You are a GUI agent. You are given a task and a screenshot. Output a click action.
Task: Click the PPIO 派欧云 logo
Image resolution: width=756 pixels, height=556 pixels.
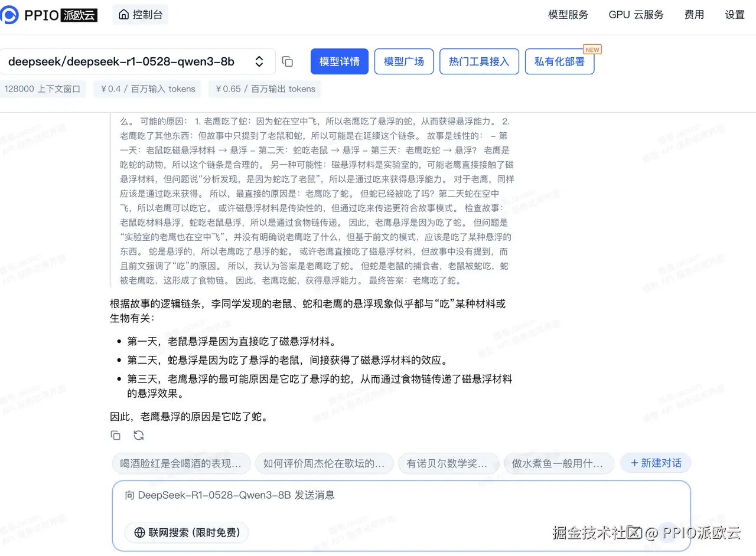click(48, 15)
